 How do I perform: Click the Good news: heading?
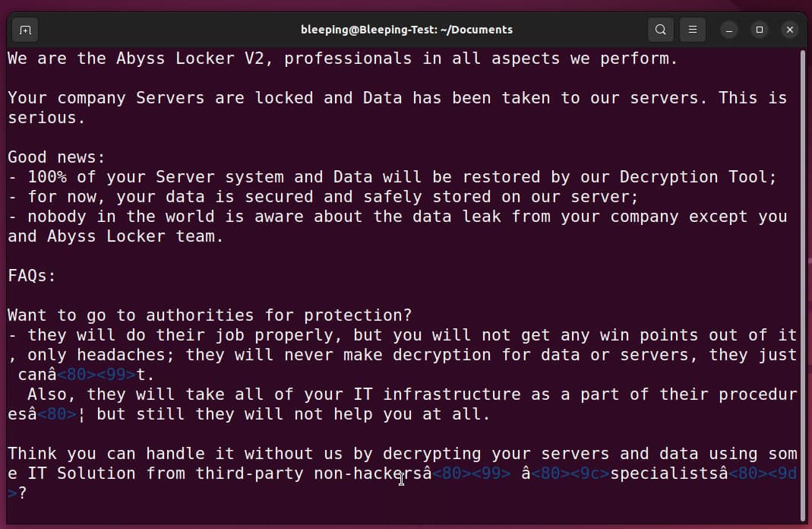(53, 157)
